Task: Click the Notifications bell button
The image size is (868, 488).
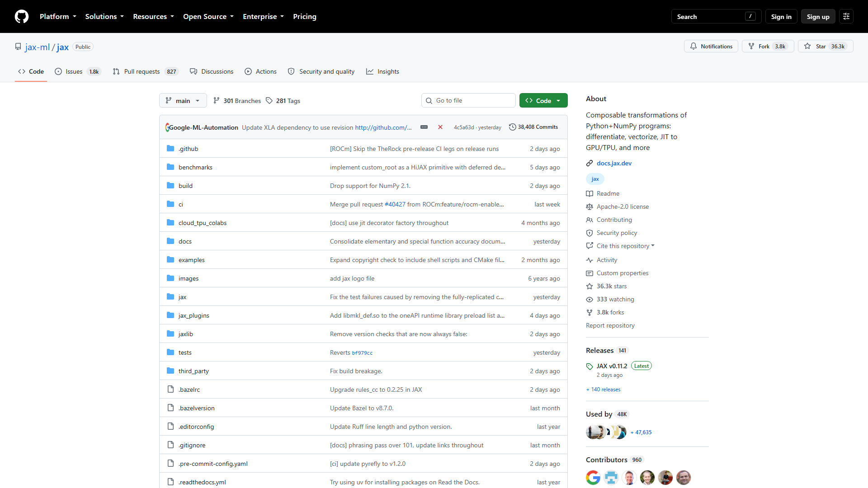Action: click(711, 46)
